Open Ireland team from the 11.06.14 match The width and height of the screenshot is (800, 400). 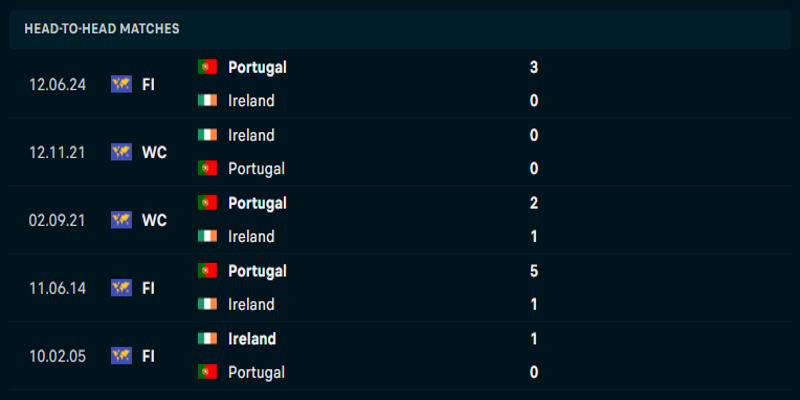pos(251,305)
